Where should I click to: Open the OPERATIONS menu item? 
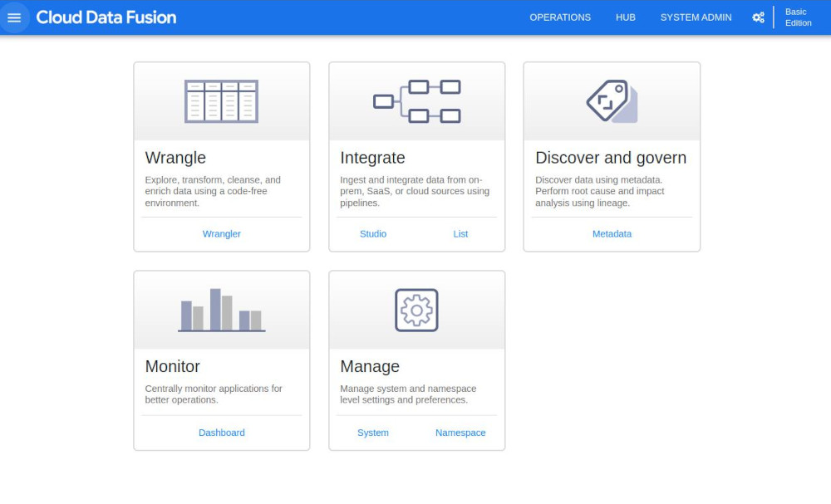point(560,17)
